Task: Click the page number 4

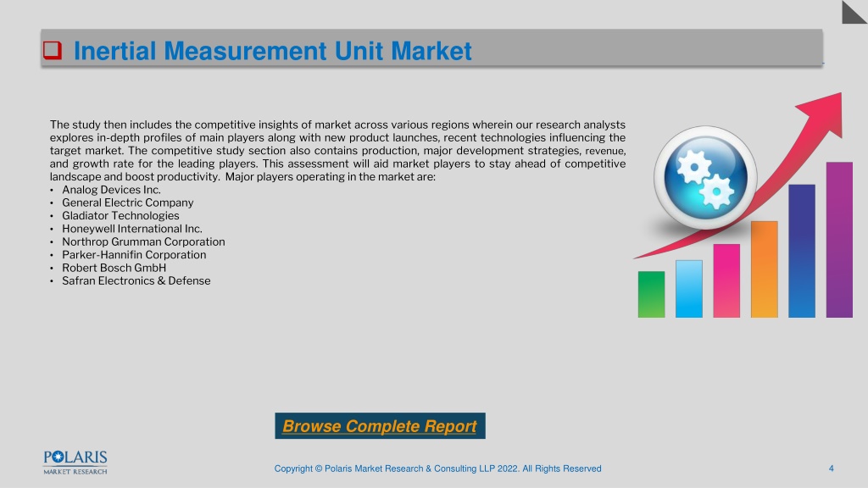Action: point(831,469)
